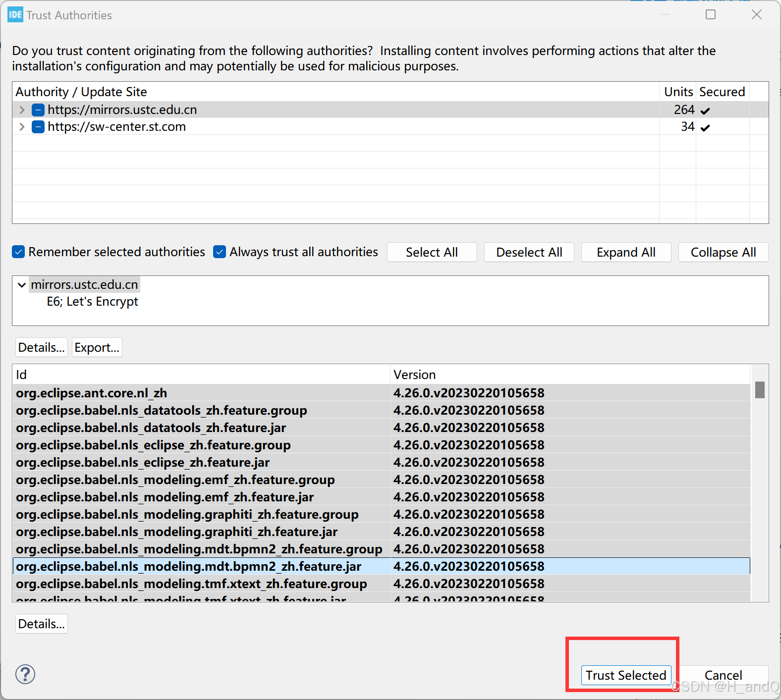Image resolution: width=781 pixels, height=700 pixels.
Task: Open certificate Details button beside Export
Action: coord(42,347)
